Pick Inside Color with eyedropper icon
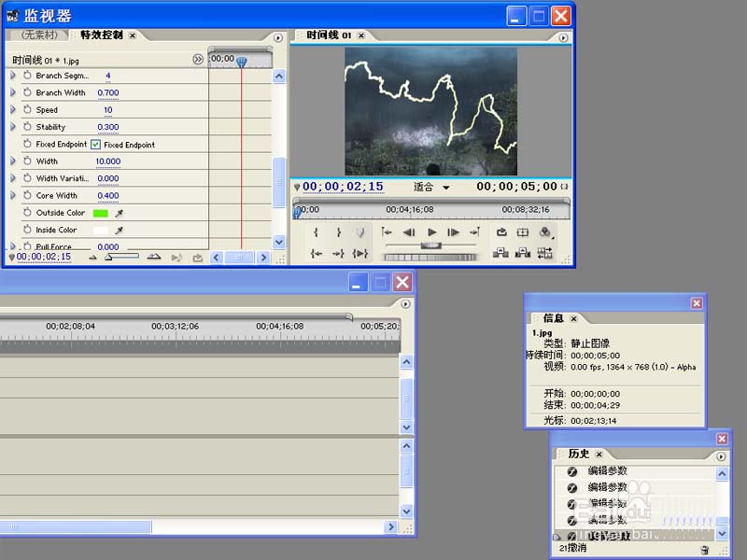Screen dimensions: 747x560 coord(120,230)
